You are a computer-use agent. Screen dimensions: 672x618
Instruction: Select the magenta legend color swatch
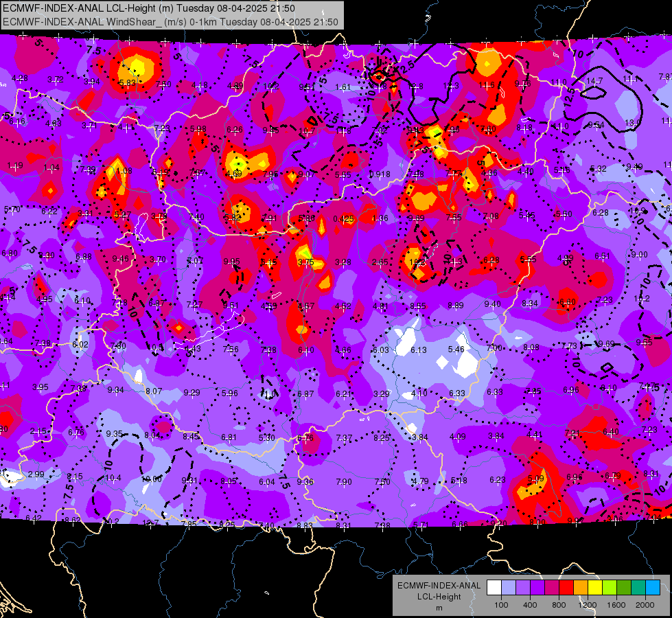(552, 588)
